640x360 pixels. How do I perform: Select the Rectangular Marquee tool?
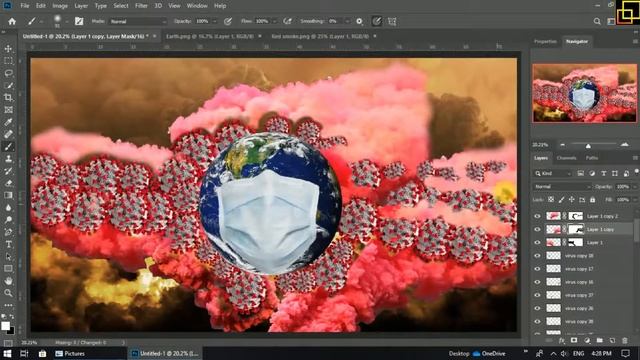pyautogui.click(x=8, y=61)
